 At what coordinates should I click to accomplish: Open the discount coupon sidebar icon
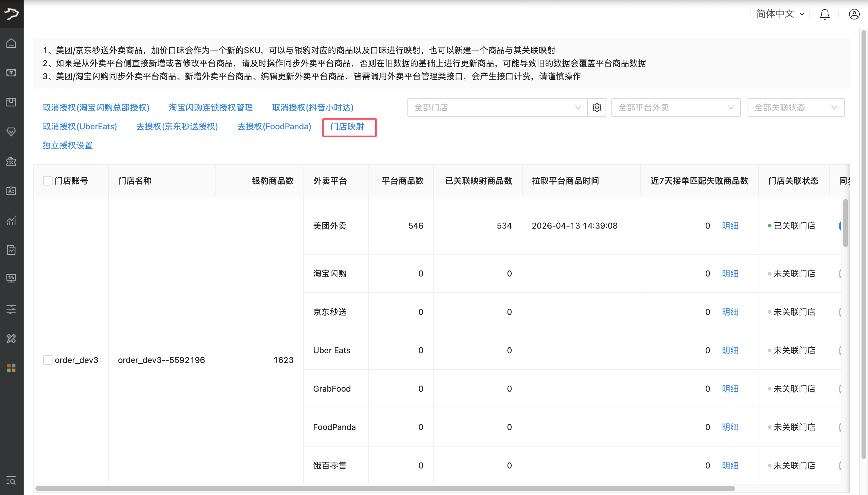11,162
